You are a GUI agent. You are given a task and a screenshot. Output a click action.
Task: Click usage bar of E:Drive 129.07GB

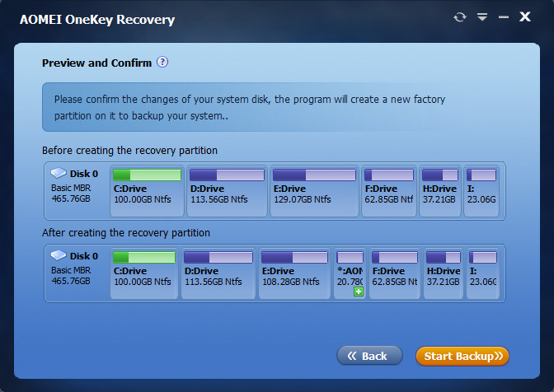click(314, 175)
